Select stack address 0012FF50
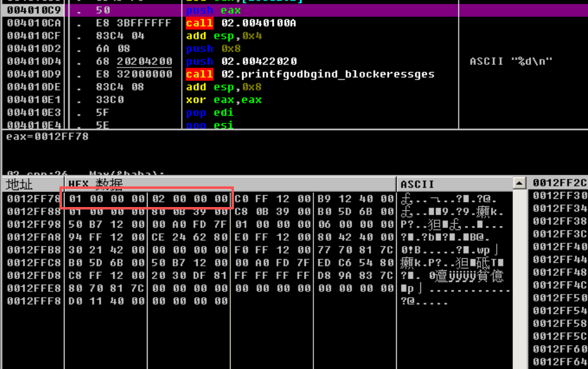 pos(559,298)
